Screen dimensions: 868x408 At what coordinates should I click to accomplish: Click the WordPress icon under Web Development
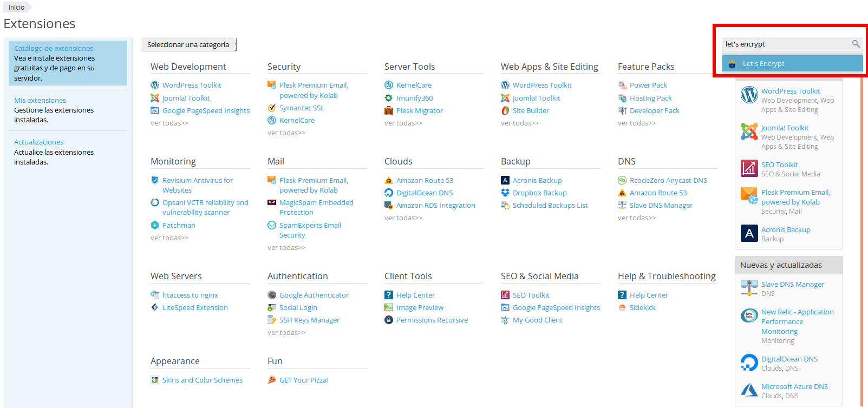pyautogui.click(x=155, y=85)
